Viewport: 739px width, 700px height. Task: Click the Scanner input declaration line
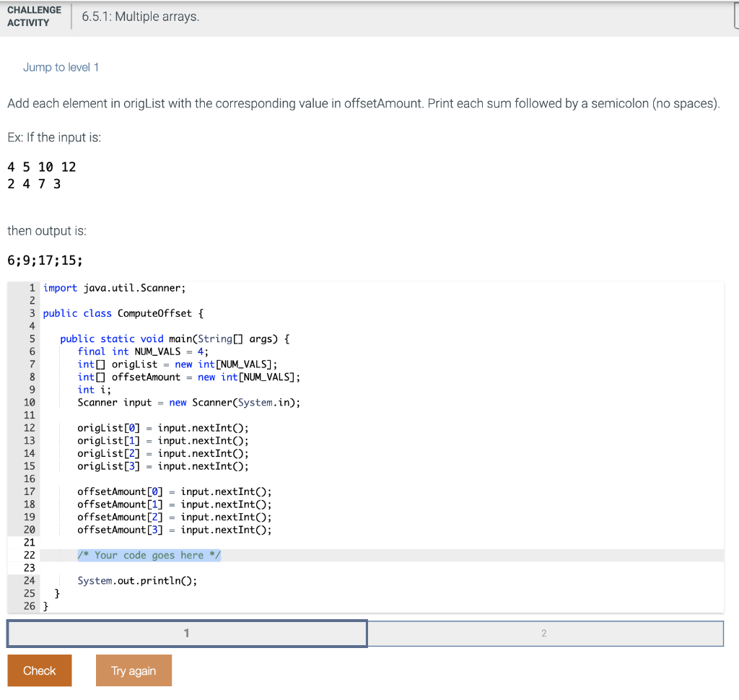pyautogui.click(x=188, y=403)
